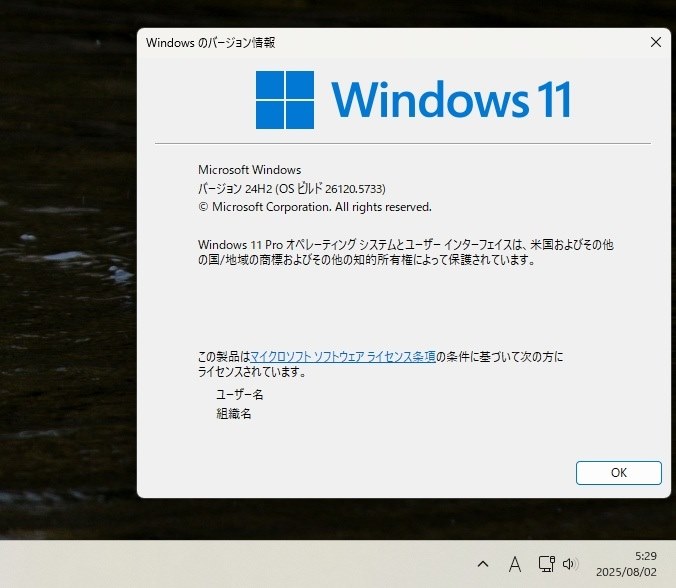Close the Windows のバージョン情報 dialog
676x588 pixels.
pos(656,42)
